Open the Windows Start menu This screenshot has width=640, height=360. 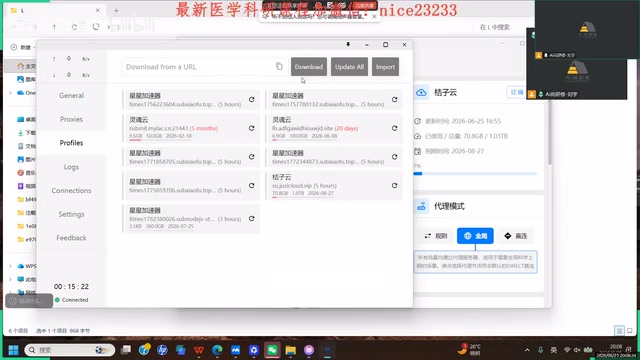pyautogui.click(x=13, y=350)
